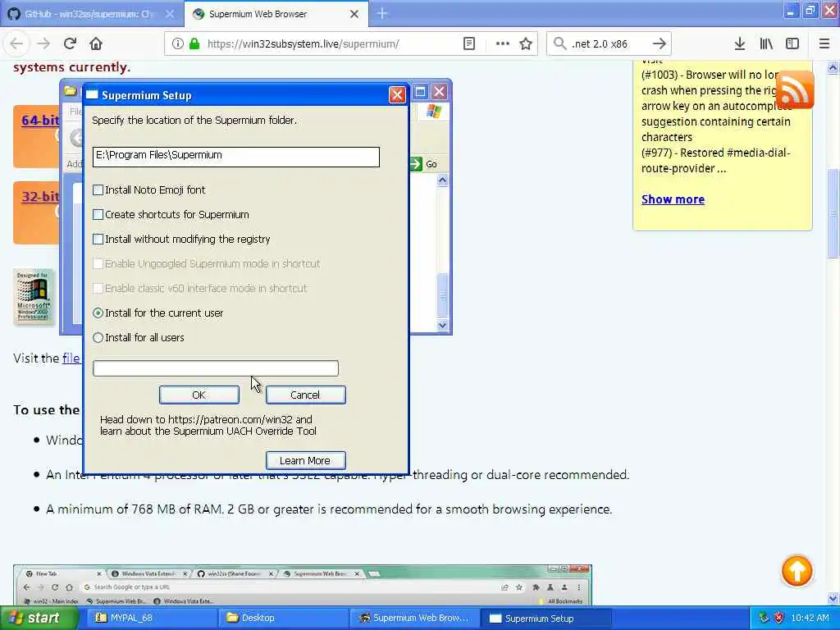The width and height of the screenshot is (840, 630).
Task: Click the browser Forward arrow
Action: pos(43,43)
